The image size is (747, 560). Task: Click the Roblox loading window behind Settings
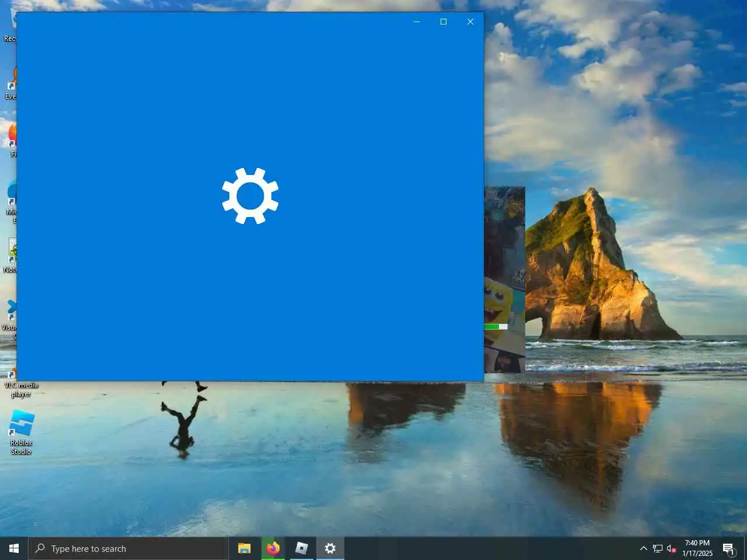coord(505,279)
